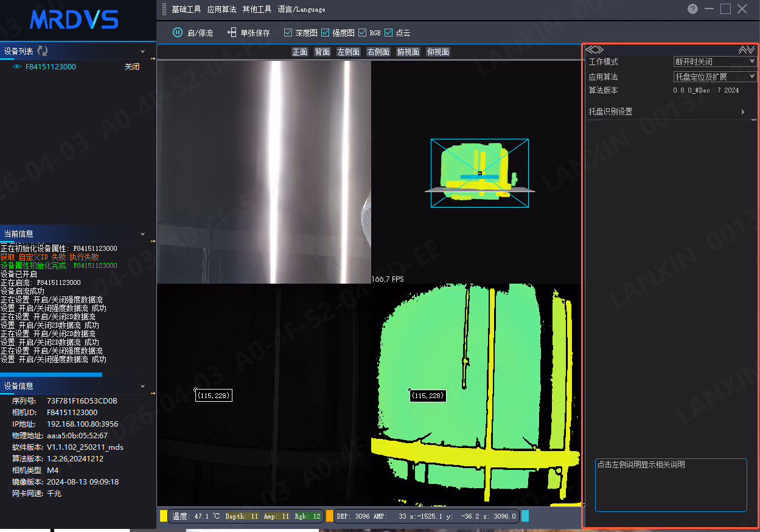Switch to the 背面 back view
760x532 pixels.
pyautogui.click(x=322, y=52)
